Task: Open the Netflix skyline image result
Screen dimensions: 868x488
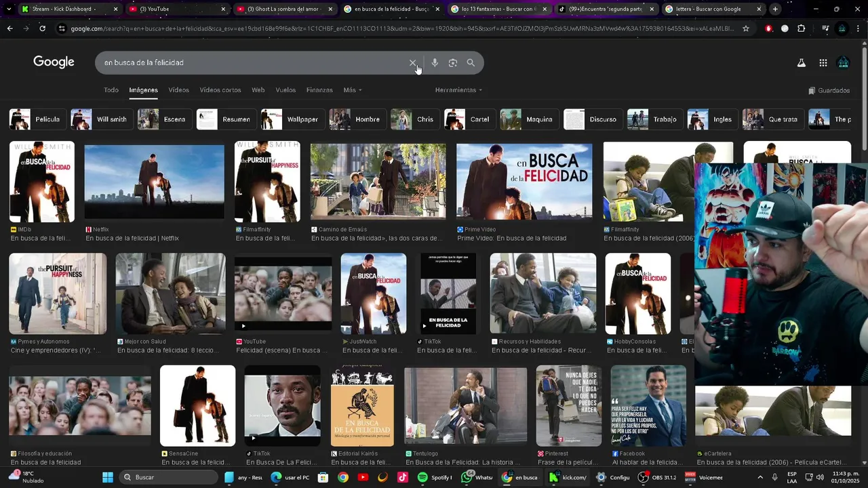Action: coord(154,182)
